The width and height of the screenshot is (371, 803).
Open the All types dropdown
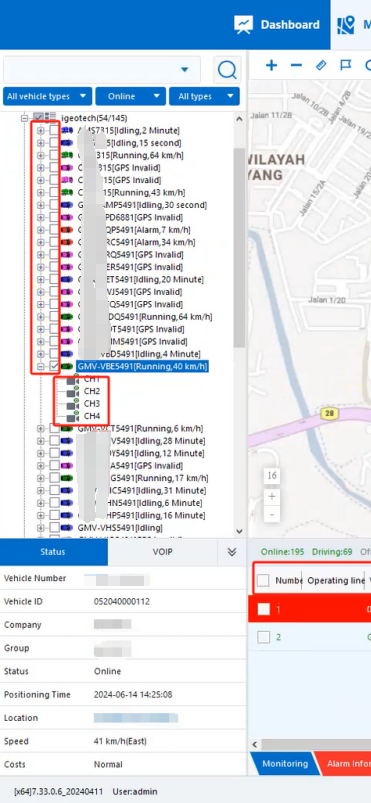204,96
